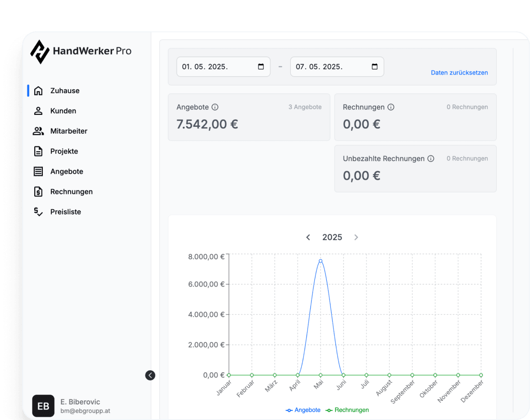Click the 8.000,00 € axis label

coord(206,257)
